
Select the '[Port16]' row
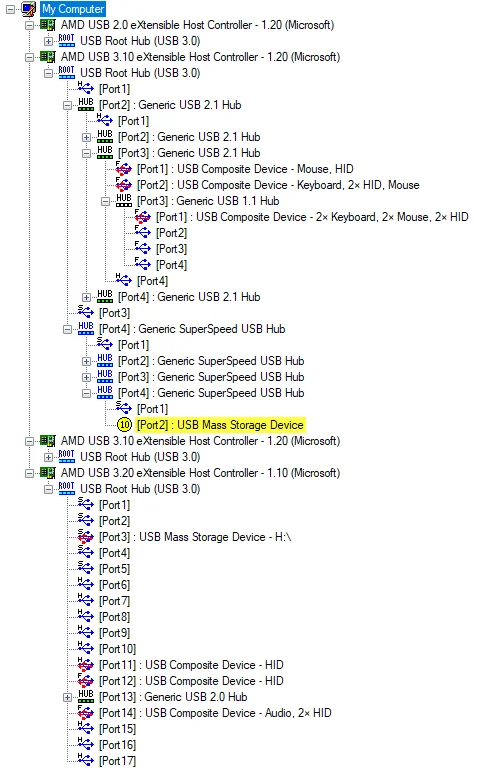[x=118, y=745]
